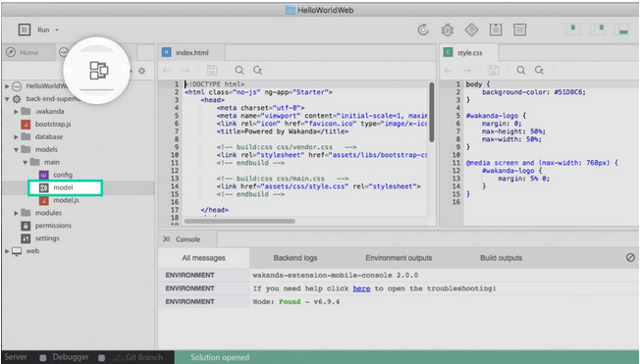The height and width of the screenshot is (364, 640).
Task: Click the reload icon in the top toolbar
Action: [423, 29]
